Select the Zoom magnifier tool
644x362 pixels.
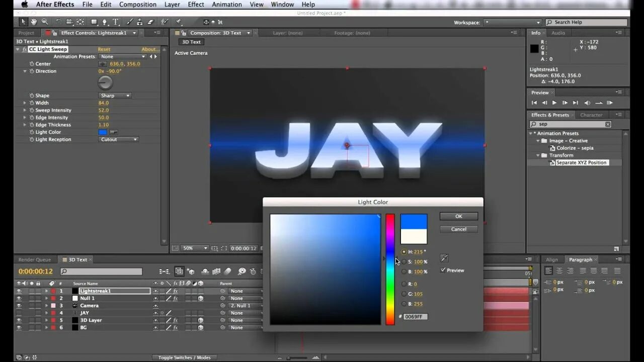[45, 22]
